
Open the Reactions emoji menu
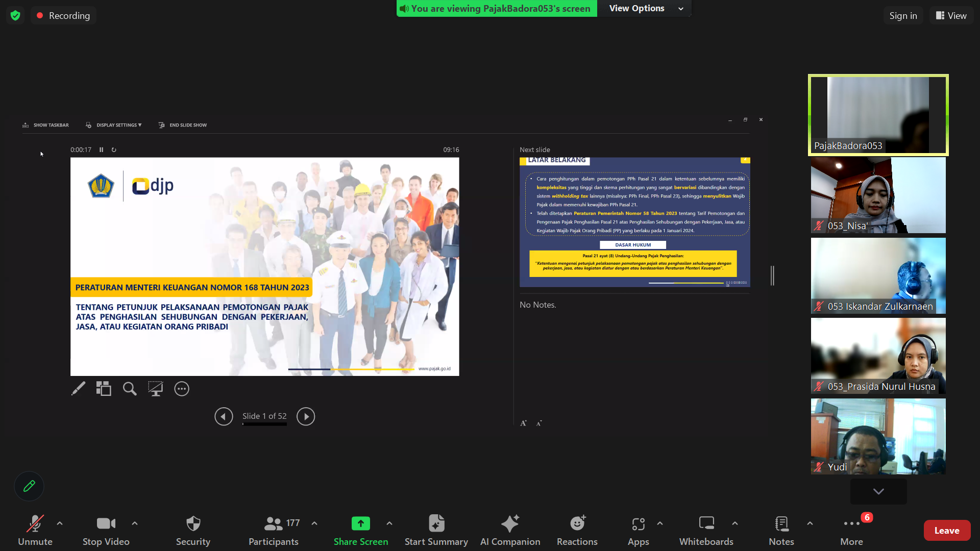[577, 523]
